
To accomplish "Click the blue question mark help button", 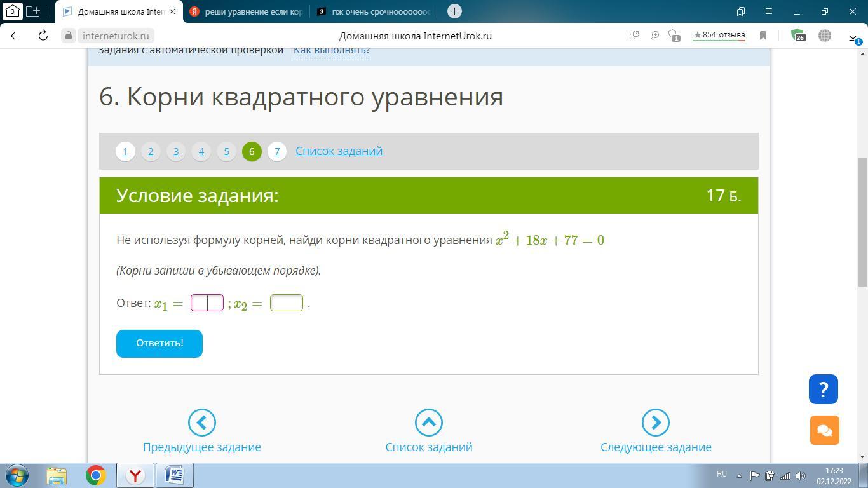I will [823, 389].
